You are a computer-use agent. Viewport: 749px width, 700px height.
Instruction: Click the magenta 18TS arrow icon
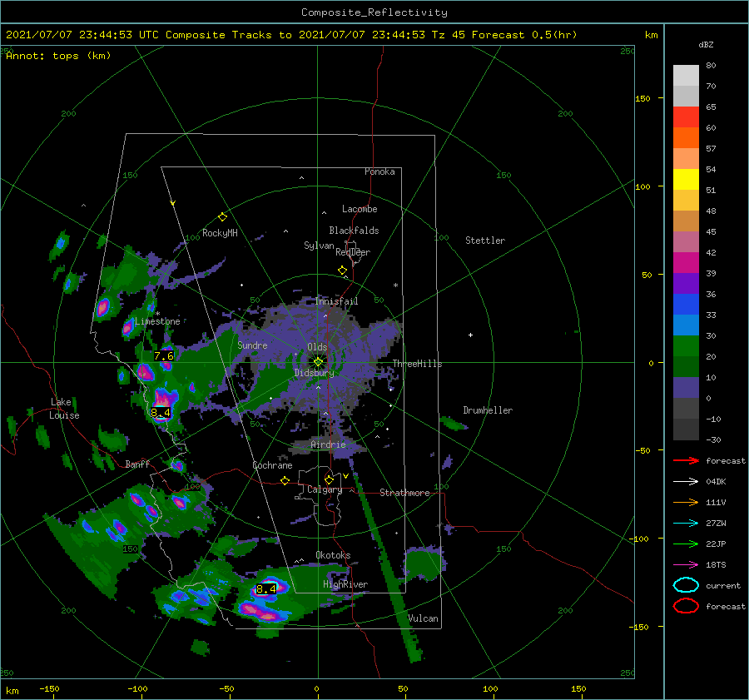pyautogui.click(x=686, y=565)
